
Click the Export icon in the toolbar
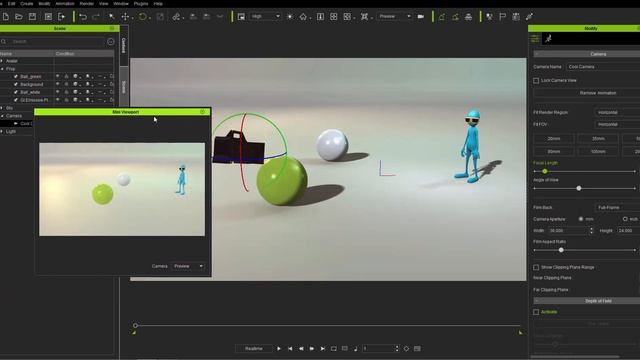62,17
